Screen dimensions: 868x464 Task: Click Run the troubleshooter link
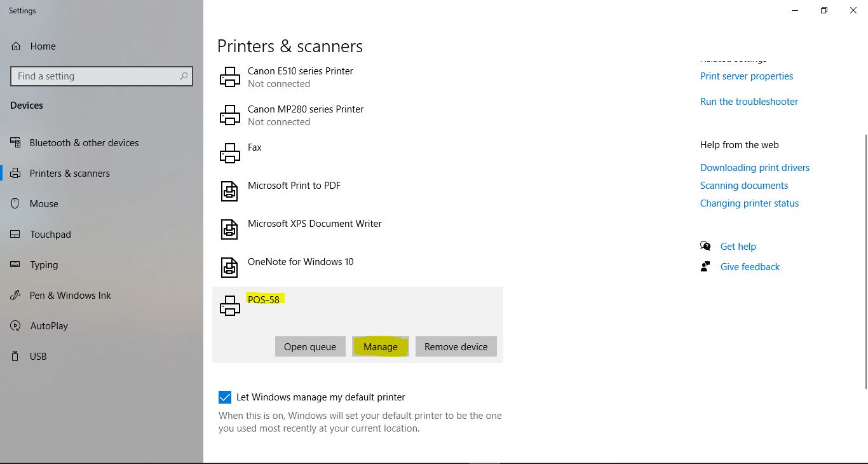749,101
